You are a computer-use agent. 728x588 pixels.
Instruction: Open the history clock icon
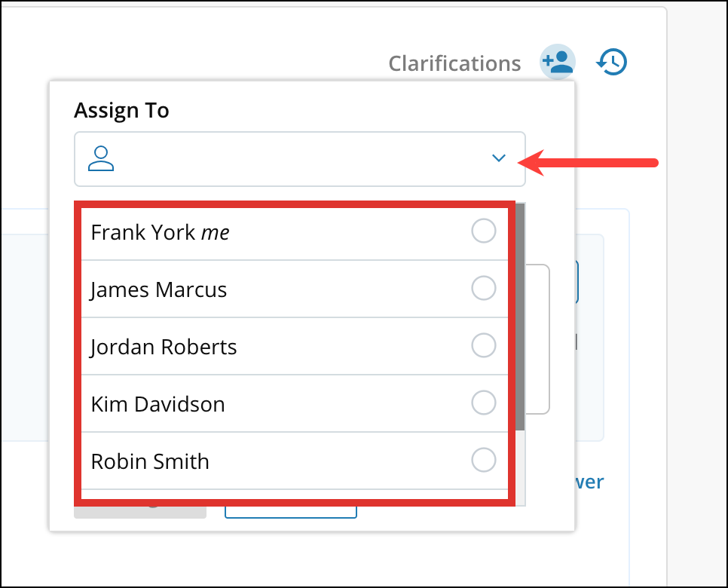[x=612, y=62]
